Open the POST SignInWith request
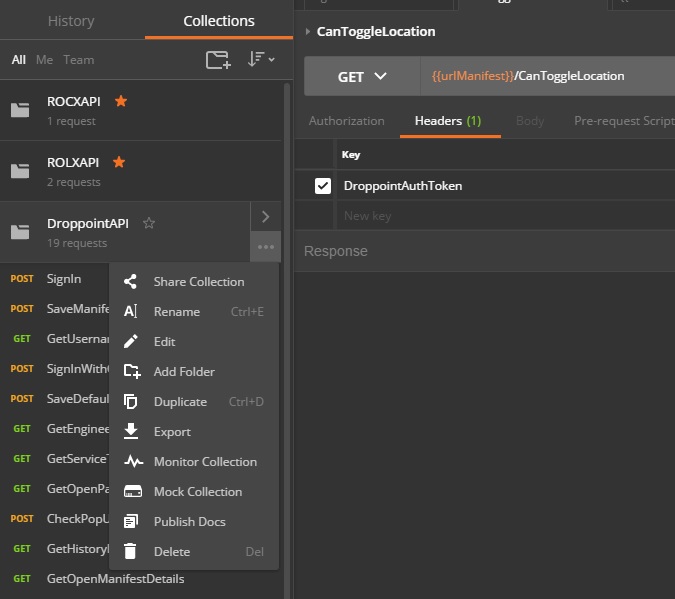The image size is (675, 599). [55, 369]
